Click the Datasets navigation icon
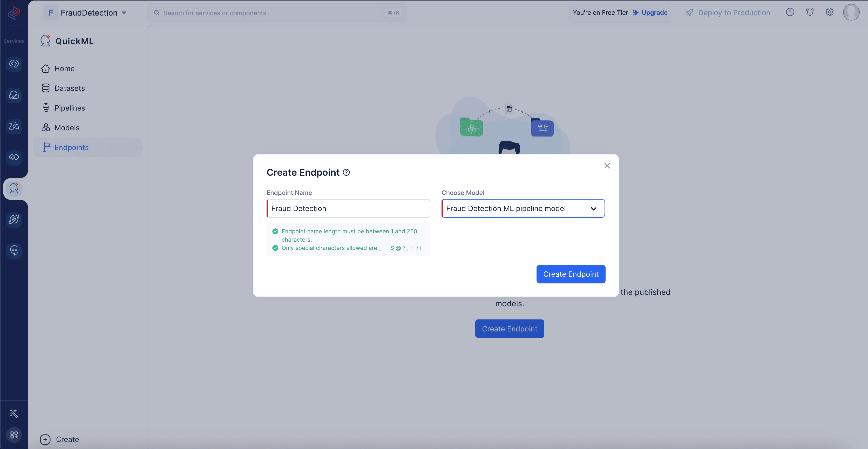Viewport: 868px width, 449px height. coord(45,88)
